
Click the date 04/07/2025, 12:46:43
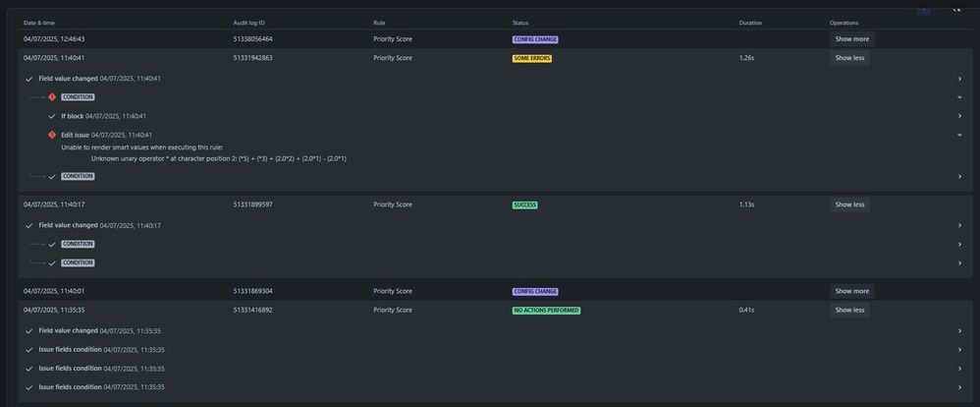[x=54, y=38]
